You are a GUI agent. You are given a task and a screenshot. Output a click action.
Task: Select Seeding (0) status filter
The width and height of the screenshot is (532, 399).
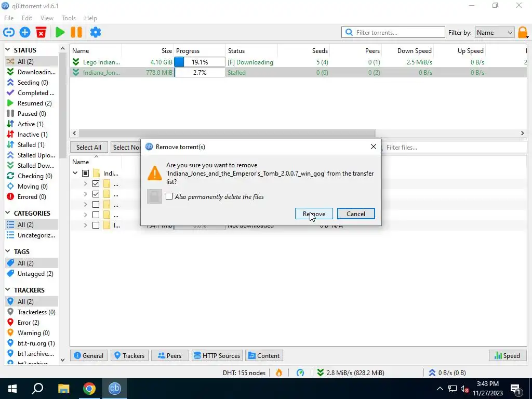click(31, 83)
